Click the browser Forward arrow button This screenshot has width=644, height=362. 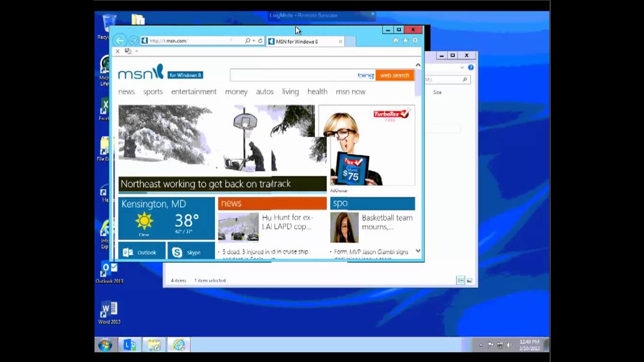coord(133,41)
